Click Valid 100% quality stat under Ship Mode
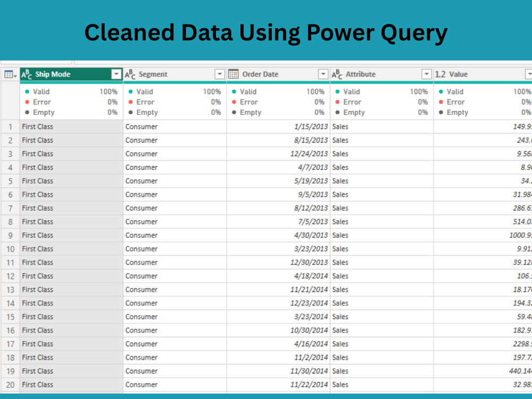This screenshot has width=532, height=399. pyautogui.click(x=71, y=92)
